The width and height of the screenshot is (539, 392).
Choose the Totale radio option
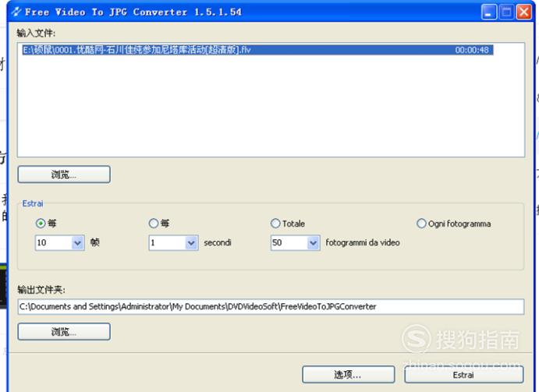[275, 224]
